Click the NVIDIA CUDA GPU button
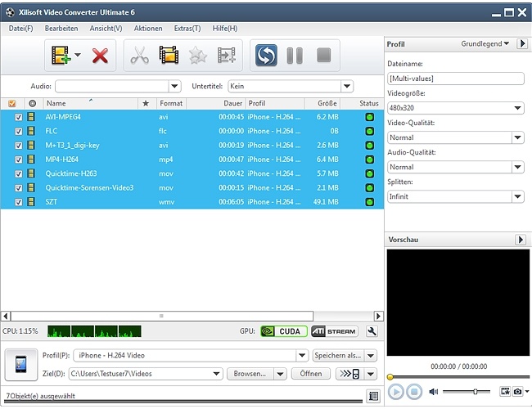Viewport: 532px width, 409px height. [x=278, y=331]
